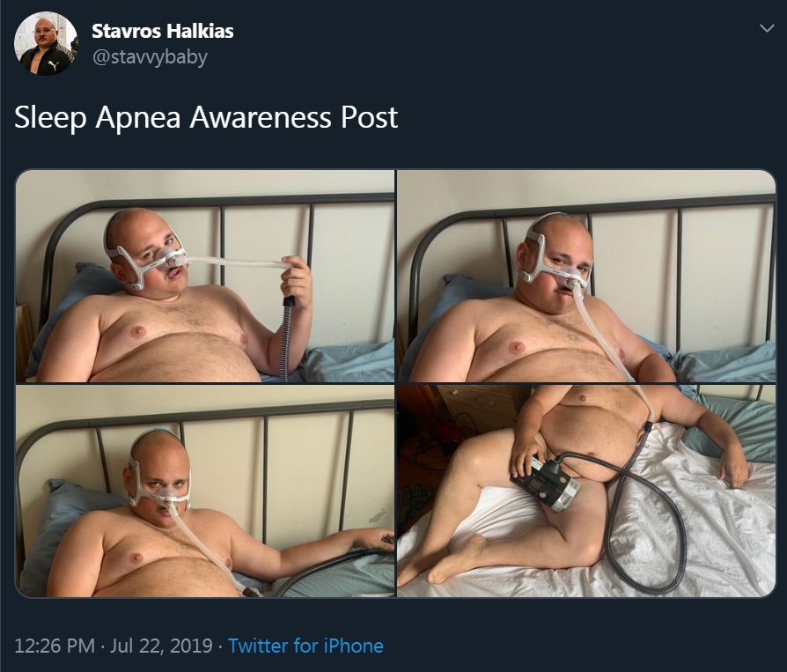Viewport: 787px width, 672px height.
Task: Open the @stavvybaby handle link
Action: coord(150,56)
